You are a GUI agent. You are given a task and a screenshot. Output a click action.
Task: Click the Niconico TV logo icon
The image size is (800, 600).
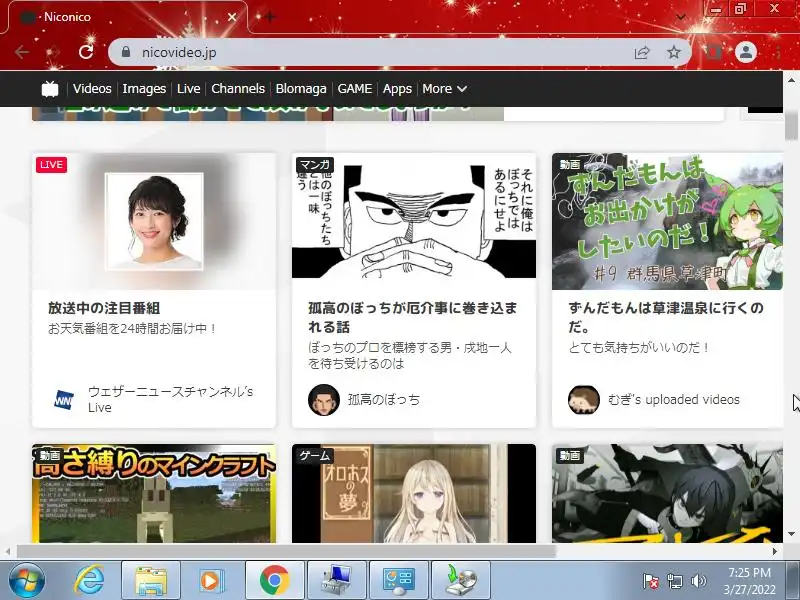coord(50,89)
